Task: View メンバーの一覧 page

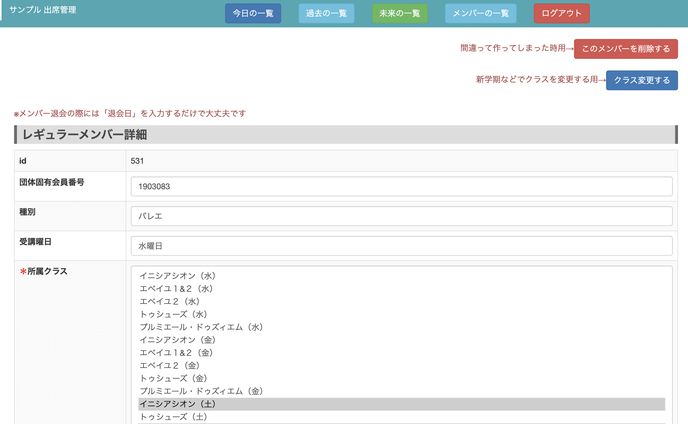Action: tap(480, 13)
